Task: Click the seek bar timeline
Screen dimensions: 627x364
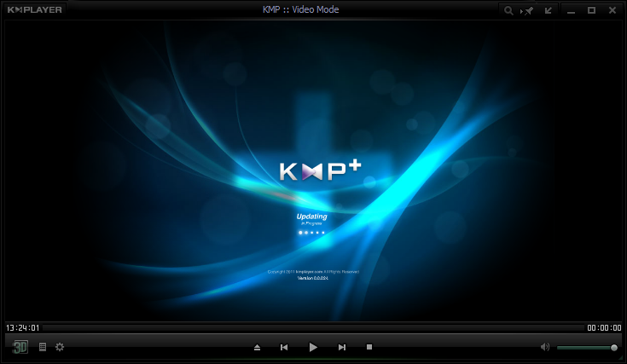Action: 313,327
